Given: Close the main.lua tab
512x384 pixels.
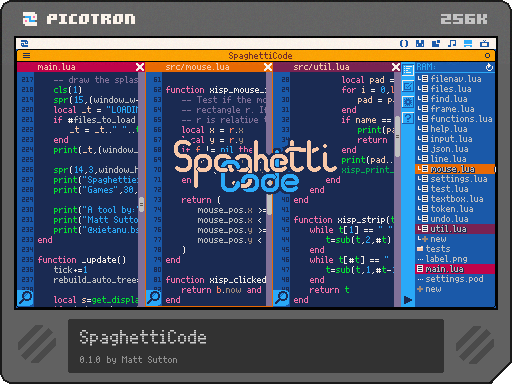Looking at the screenshot, I should pyautogui.click(x=140, y=67).
